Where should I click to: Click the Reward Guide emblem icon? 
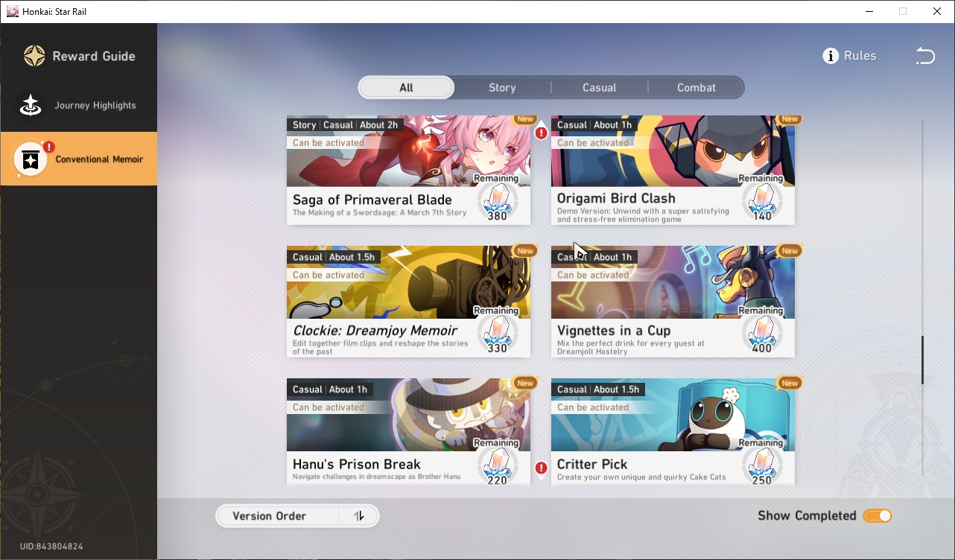pyautogui.click(x=34, y=56)
